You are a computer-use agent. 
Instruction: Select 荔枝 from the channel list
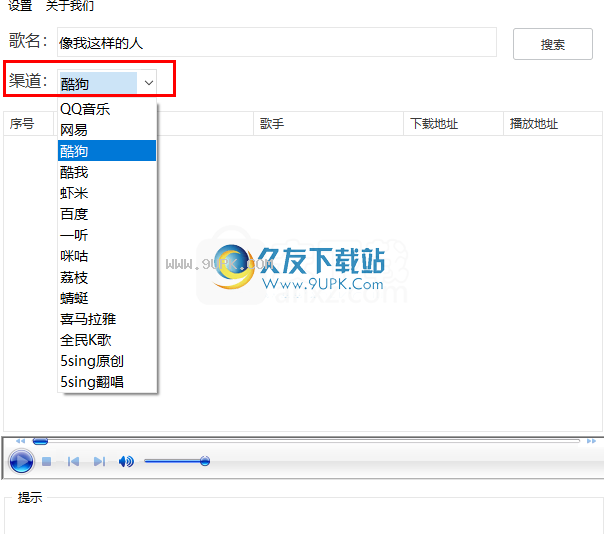[107, 277]
